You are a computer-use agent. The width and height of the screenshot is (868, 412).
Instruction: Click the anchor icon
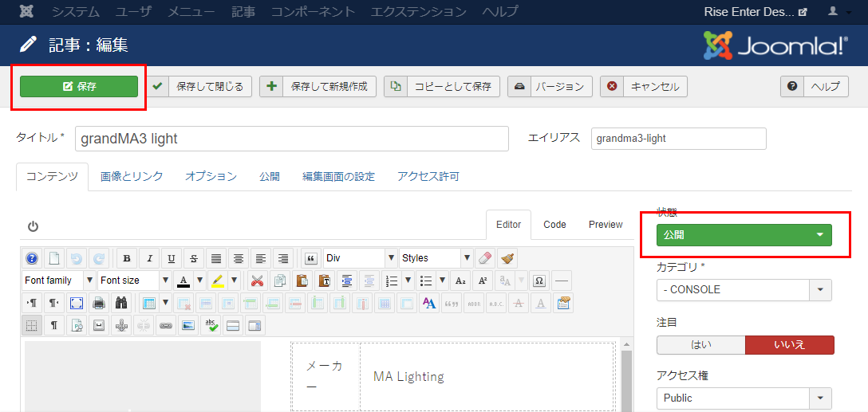pos(121,325)
